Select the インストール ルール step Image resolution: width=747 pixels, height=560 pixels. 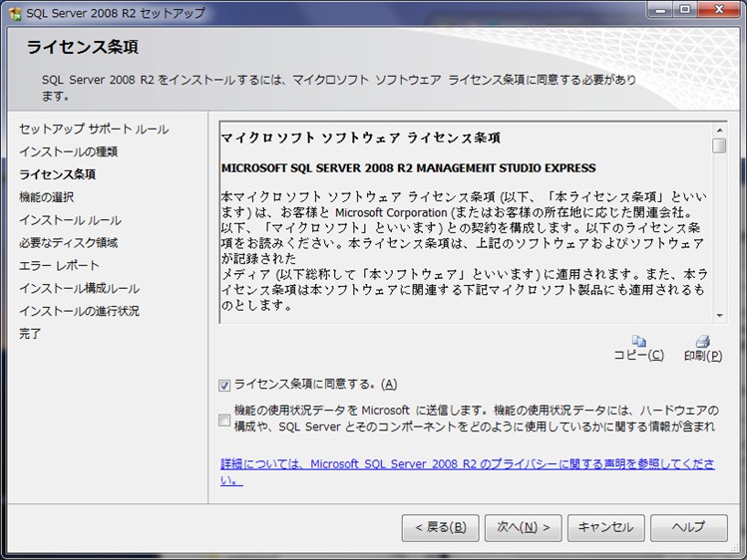click(x=70, y=220)
